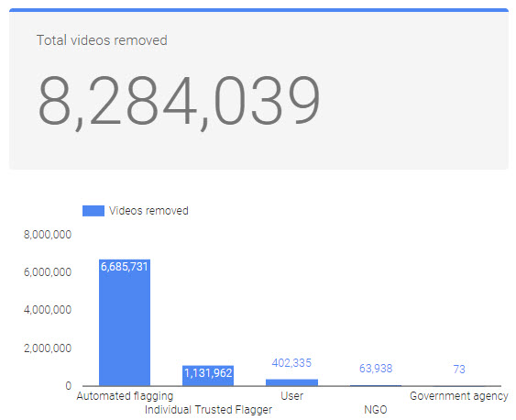Viewport: 516px width, 420px height.
Task: Click the NGO axis label
Action: click(x=376, y=410)
